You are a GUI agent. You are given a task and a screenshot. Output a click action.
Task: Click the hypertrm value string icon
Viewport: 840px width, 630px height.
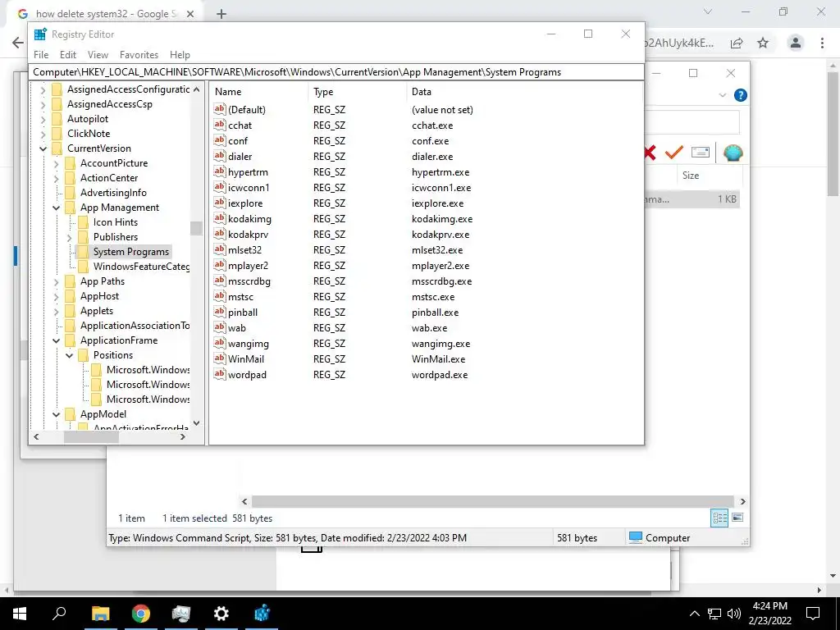click(x=220, y=171)
